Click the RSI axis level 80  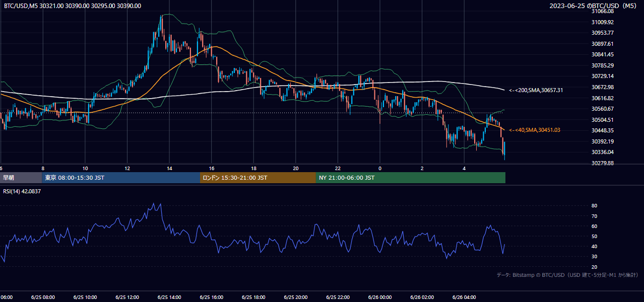594,206
